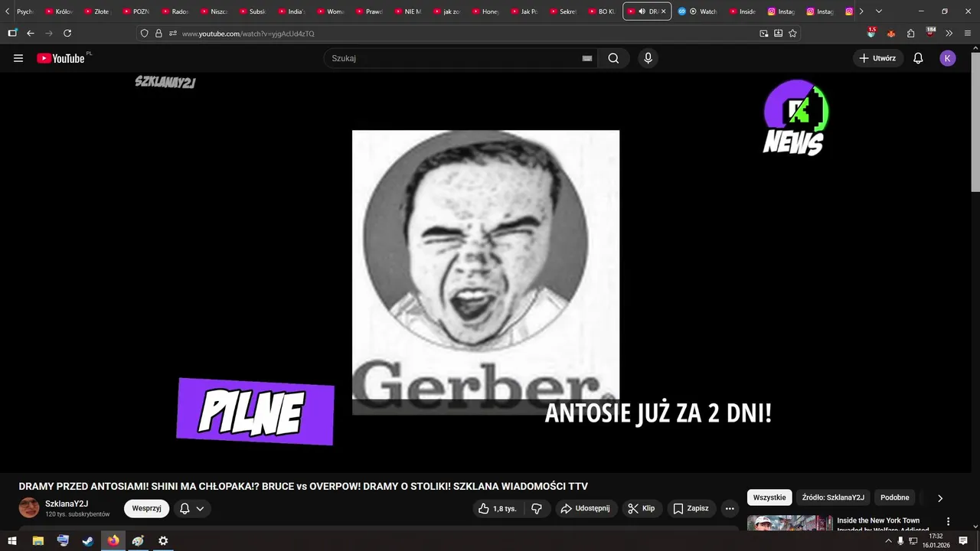Switch to the 'NIE M' tab
The image size is (980, 551).
(x=407, y=11)
